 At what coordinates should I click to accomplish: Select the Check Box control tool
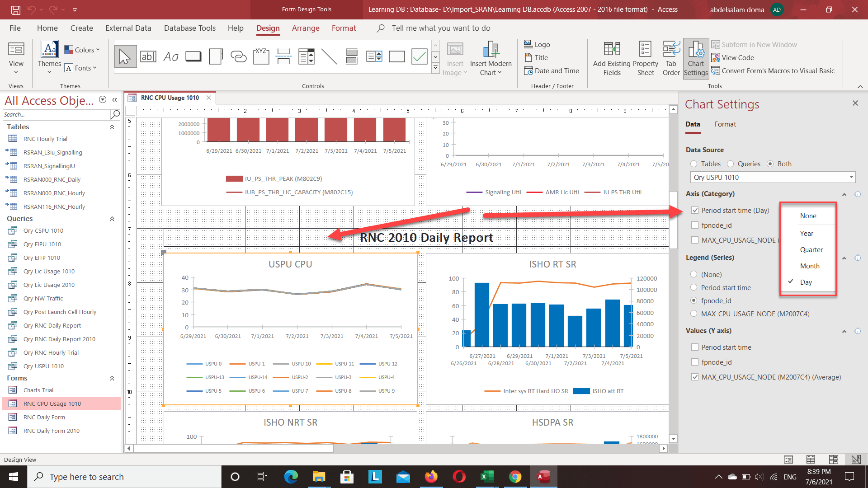tap(420, 57)
